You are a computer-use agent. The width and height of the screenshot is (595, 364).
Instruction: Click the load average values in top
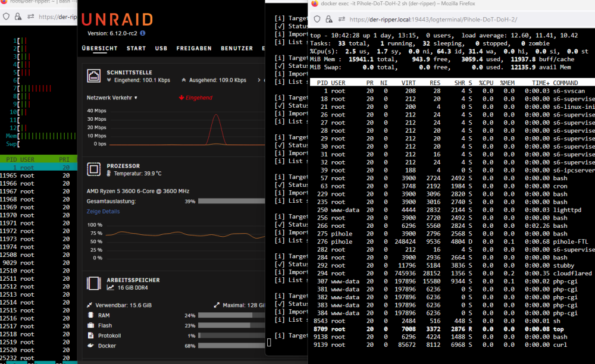point(544,35)
